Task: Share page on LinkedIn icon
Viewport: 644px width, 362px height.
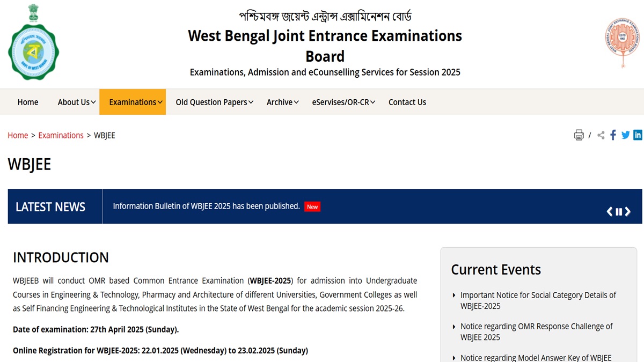Action: click(x=638, y=135)
